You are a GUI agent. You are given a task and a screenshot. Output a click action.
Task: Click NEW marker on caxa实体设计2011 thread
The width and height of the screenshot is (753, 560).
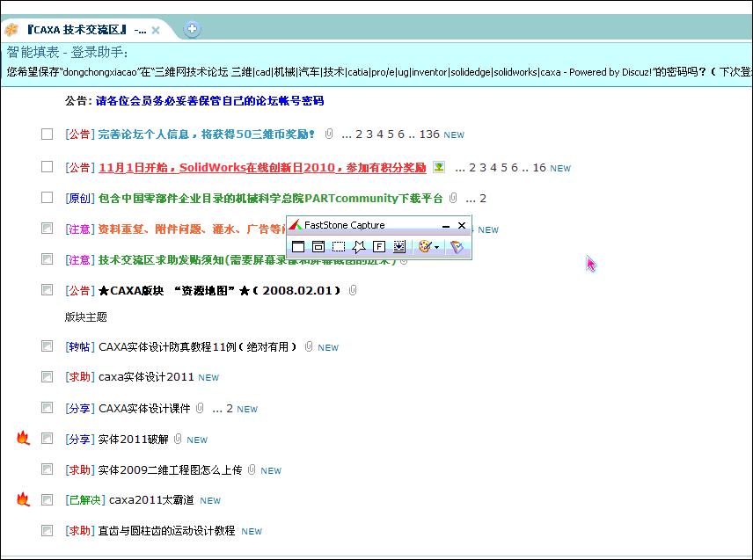click(208, 378)
